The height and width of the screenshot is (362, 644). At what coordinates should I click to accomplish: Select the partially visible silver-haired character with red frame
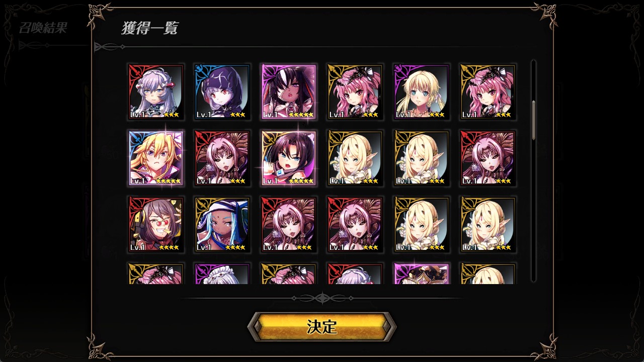(355, 274)
